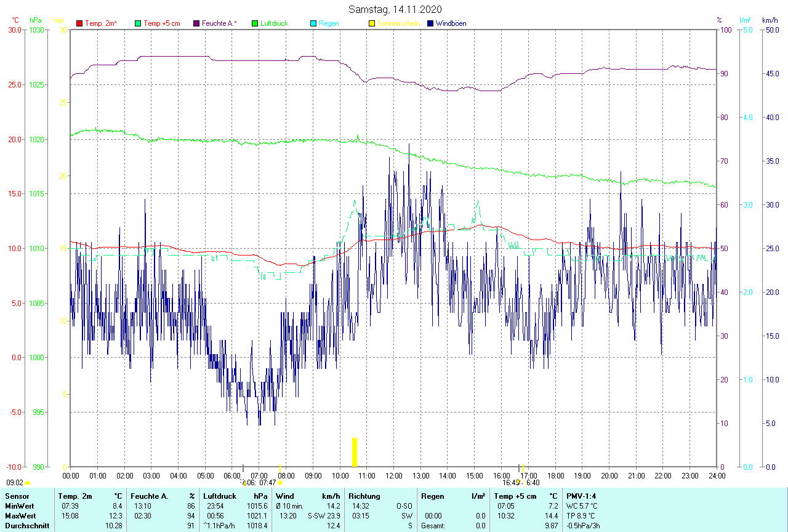
Task: Click the 'hPa' axis unit label
Action: [x=35, y=20]
